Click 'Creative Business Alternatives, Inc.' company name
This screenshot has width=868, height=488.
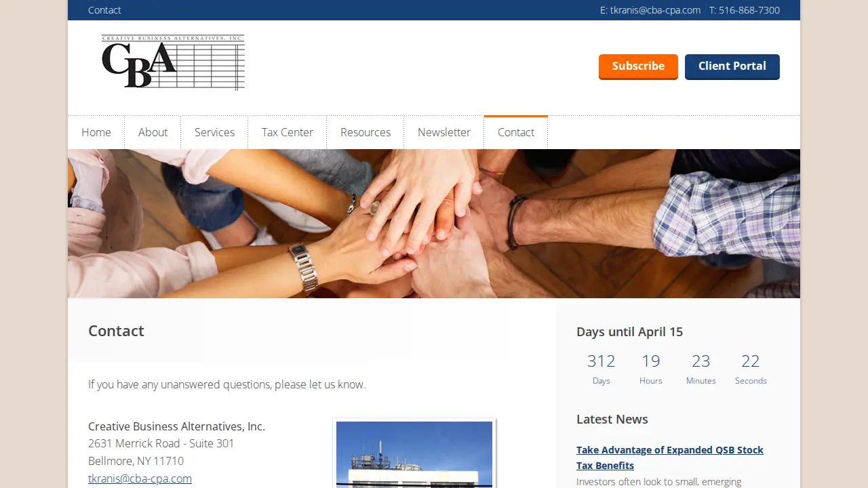pos(176,426)
